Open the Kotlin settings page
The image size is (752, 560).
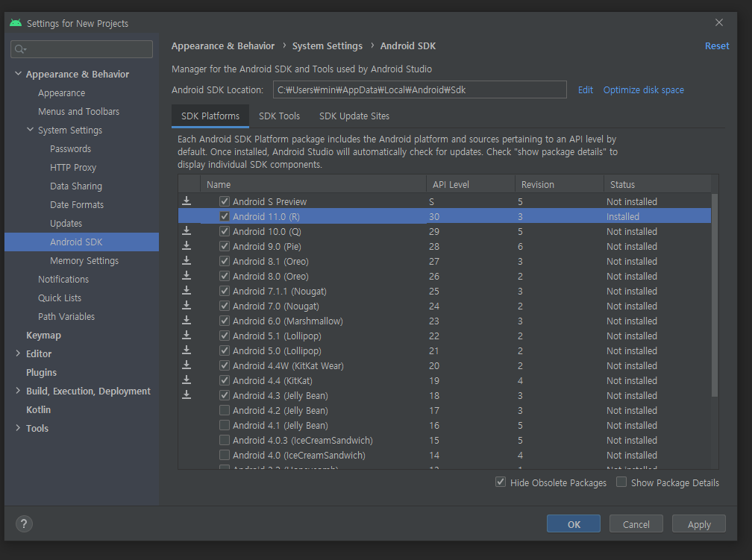[x=38, y=409]
